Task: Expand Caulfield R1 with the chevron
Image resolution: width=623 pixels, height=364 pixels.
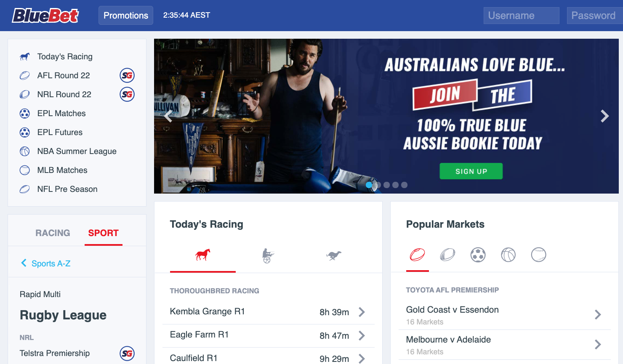Action: pyautogui.click(x=362, y=359)
